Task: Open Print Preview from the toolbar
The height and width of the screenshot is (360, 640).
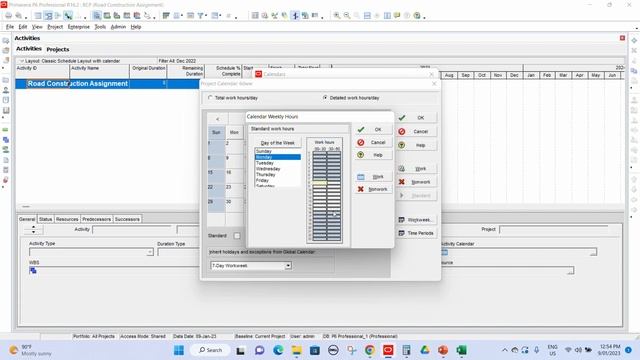Action: [18, 16]
